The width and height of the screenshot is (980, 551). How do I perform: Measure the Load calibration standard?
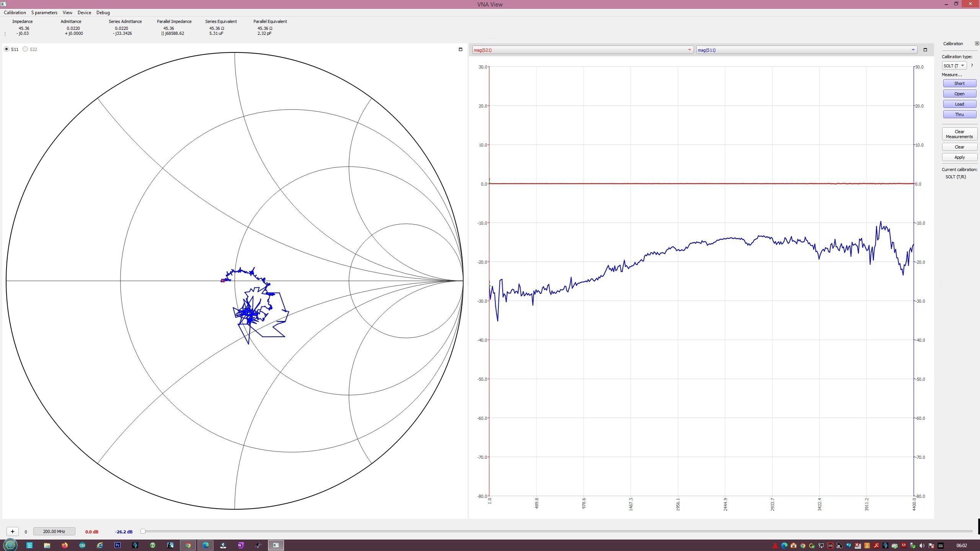tap(959, 104)
